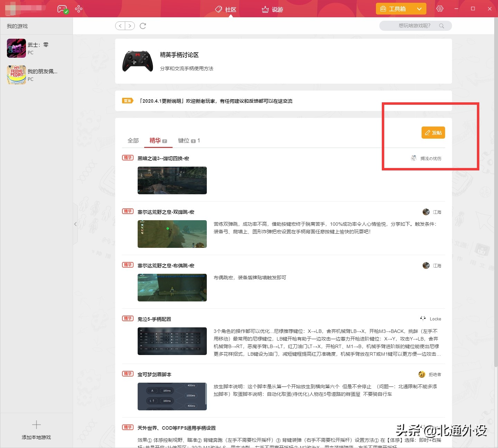The width and height of the screenshot is (498, 448).
Task: Click the 黑暗之魂3 post thumbnail
Action: (x=172, y=180)
